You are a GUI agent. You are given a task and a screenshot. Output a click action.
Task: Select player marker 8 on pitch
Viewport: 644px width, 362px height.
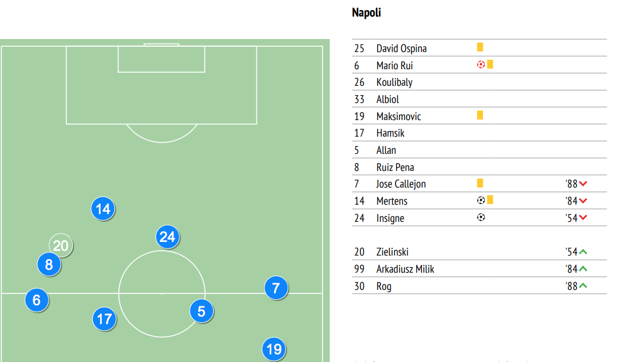click(x=49, y=264)
